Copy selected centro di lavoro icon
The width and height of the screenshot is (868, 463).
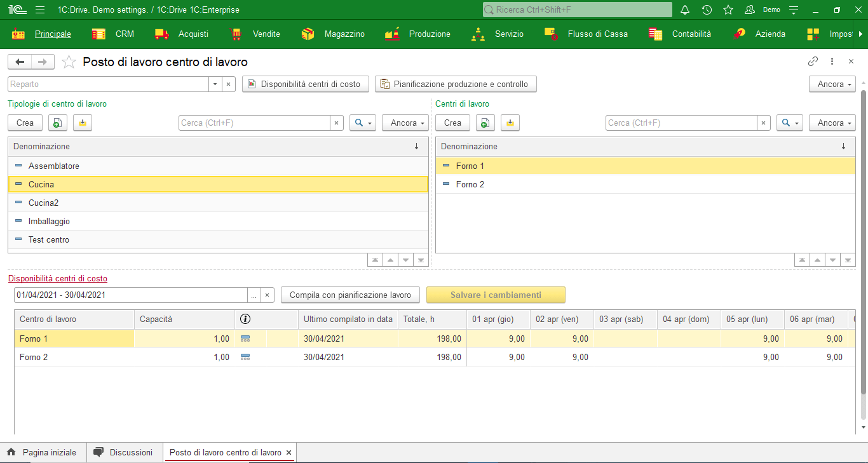click(485, 123)
